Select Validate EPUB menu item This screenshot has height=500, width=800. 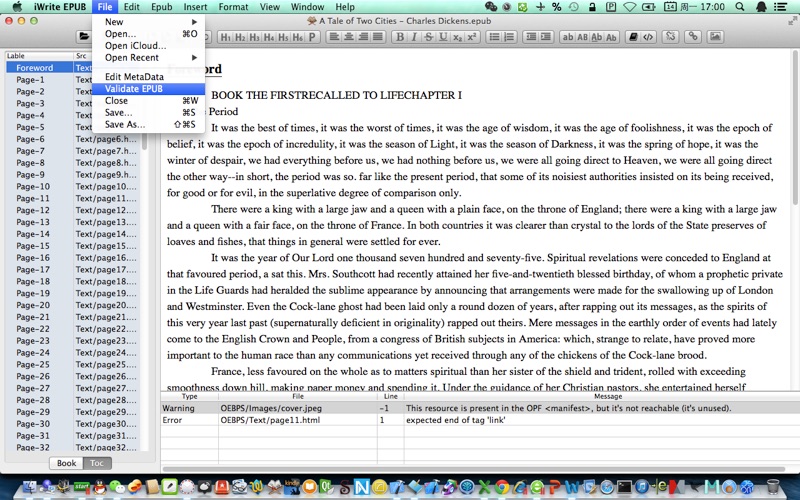148,89
